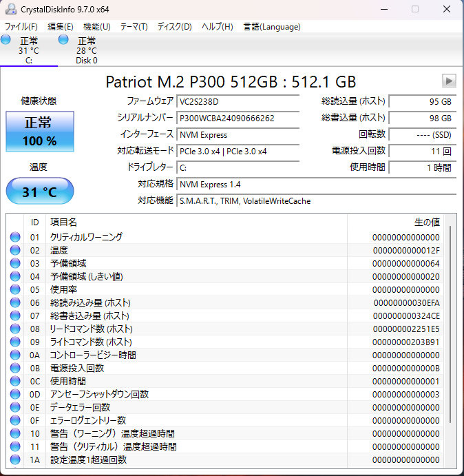The image size is (464, 476).
Task: Click status orb for 03 予備領域 row
Action: [15, 263]
